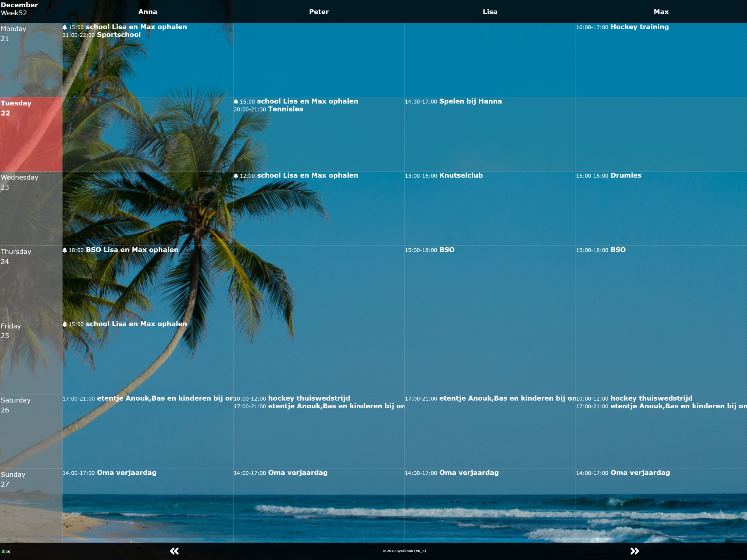Open Anna's Sportschool event on Monday
The image size is (747, 560).
[118, 35]
